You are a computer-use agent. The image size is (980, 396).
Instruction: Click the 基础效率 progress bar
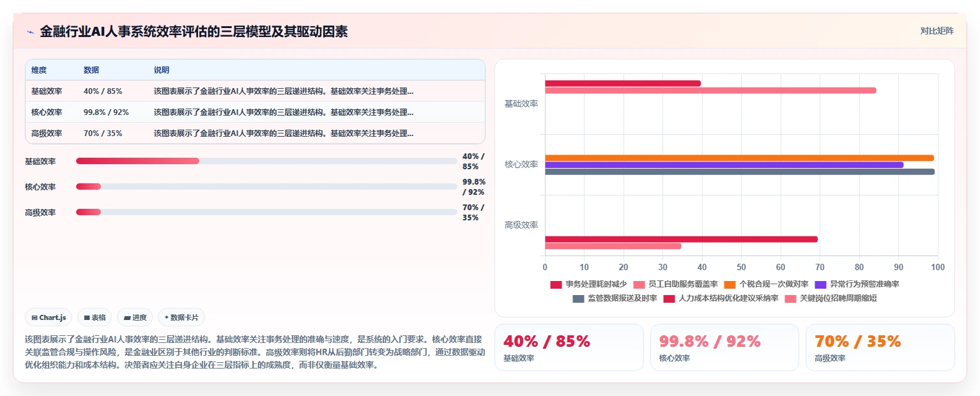tap(266, 161)
